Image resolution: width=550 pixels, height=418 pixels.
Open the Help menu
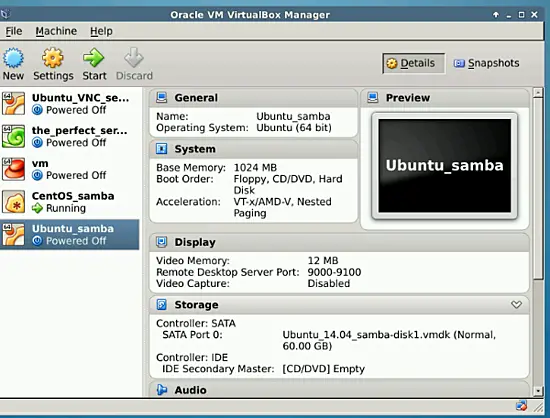point(101,31)
